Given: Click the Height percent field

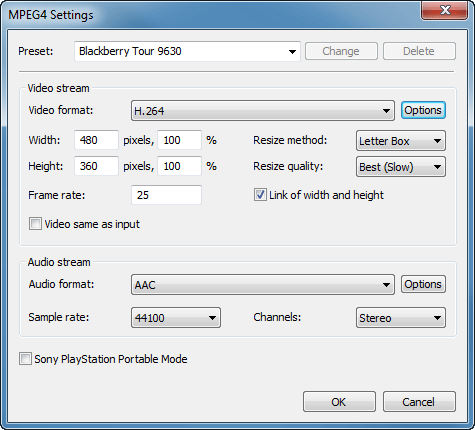Looking at the screenshot, I should tap(179, 166).
